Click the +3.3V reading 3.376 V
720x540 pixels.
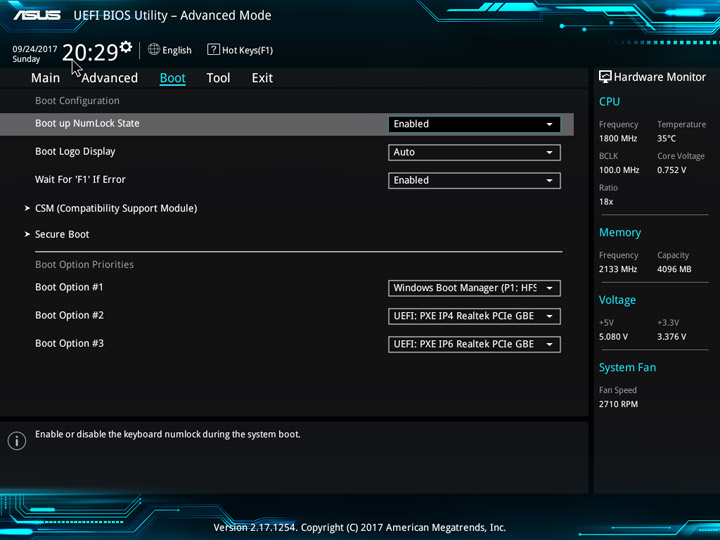pyautogui.click(x=672, y=337)
